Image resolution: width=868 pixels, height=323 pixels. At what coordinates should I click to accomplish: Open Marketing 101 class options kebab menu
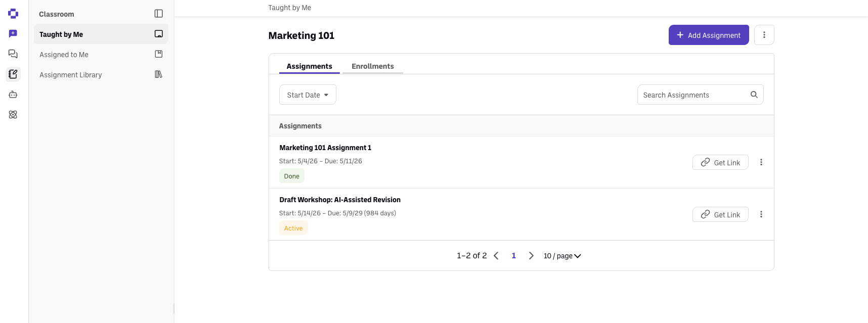click(x=764, y=35)
